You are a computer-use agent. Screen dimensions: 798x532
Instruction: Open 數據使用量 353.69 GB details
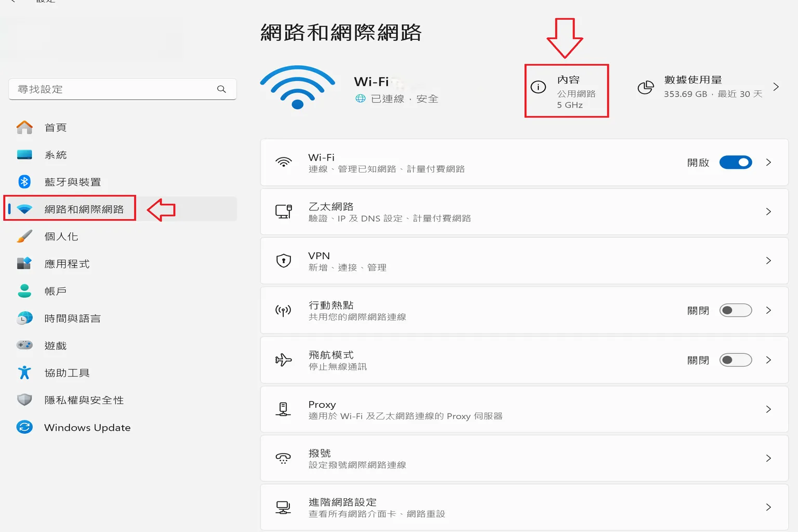click(x=709, y=87)
